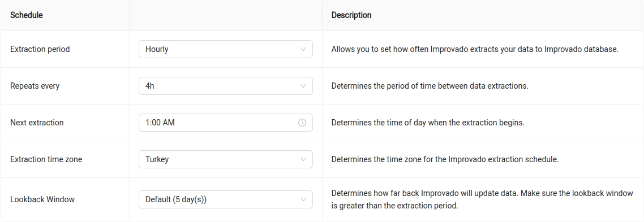
Task: Select the Lookback Window row label
Action: [42, 200]
